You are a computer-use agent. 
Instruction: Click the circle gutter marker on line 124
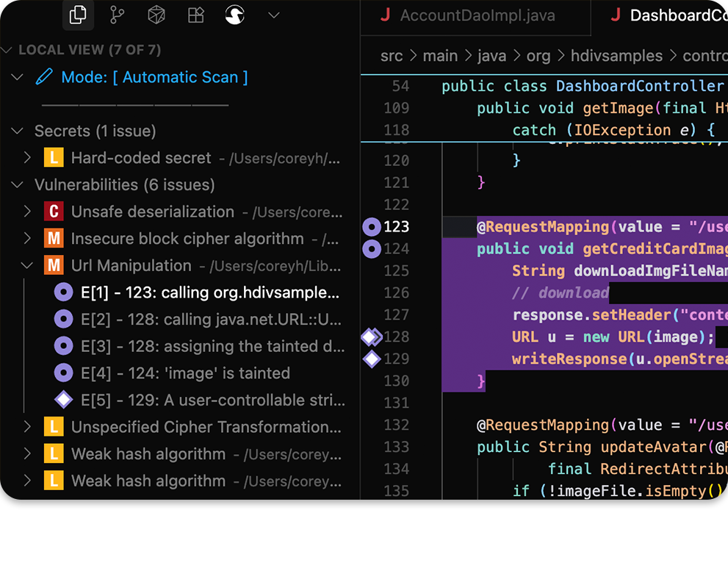(x=372, y=249)
